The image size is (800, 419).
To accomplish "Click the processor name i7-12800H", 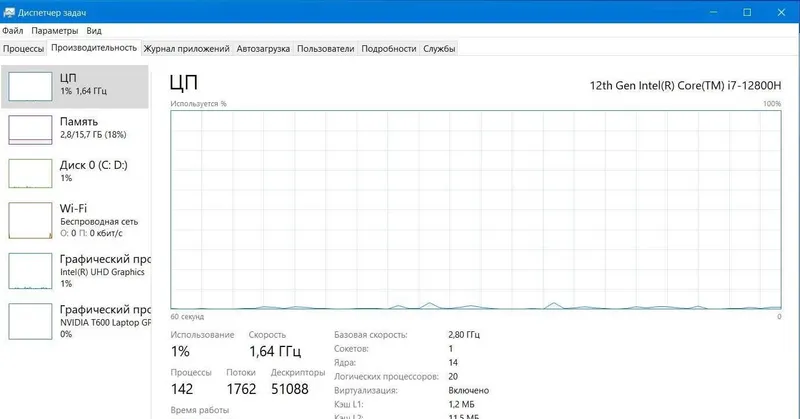I will click(x=685, y=85).
